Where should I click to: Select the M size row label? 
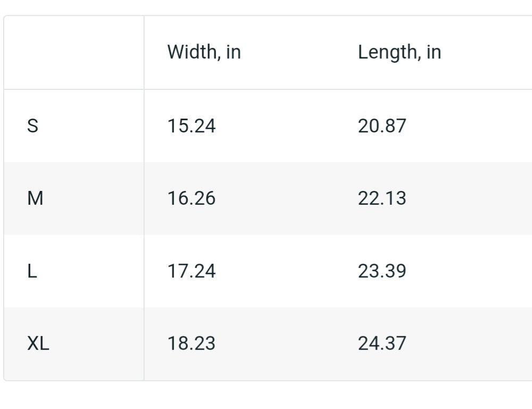35,198
